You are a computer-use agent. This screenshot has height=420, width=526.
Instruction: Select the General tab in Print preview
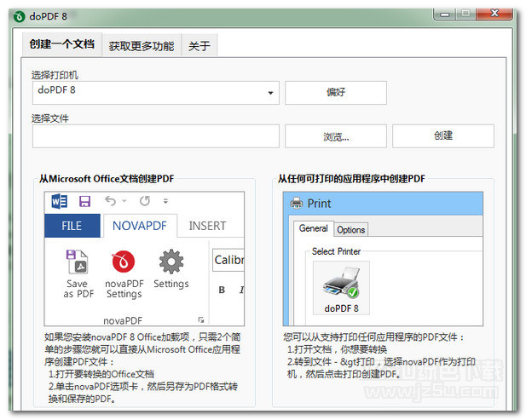point(314,228)
